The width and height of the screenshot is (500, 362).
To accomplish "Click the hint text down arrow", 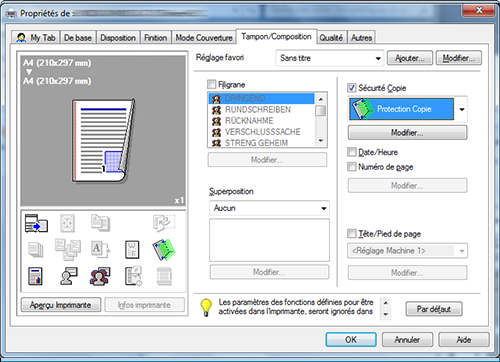I will tap(386, 314).
